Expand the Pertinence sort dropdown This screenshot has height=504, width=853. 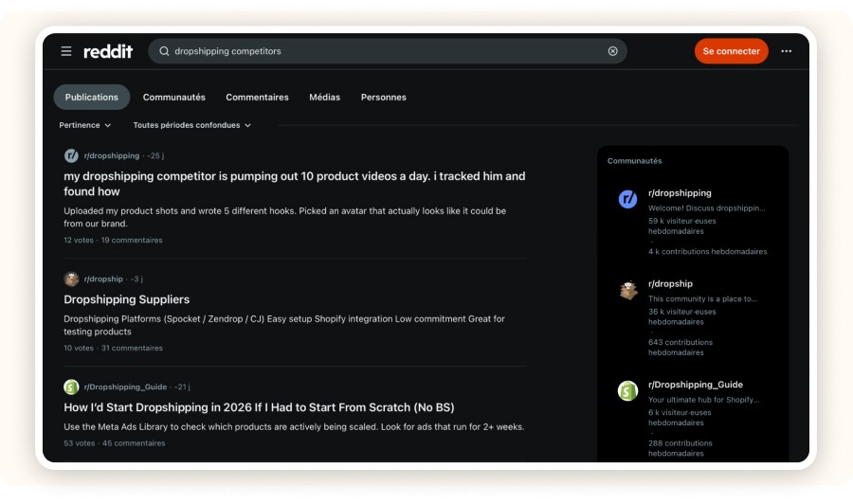85,125
